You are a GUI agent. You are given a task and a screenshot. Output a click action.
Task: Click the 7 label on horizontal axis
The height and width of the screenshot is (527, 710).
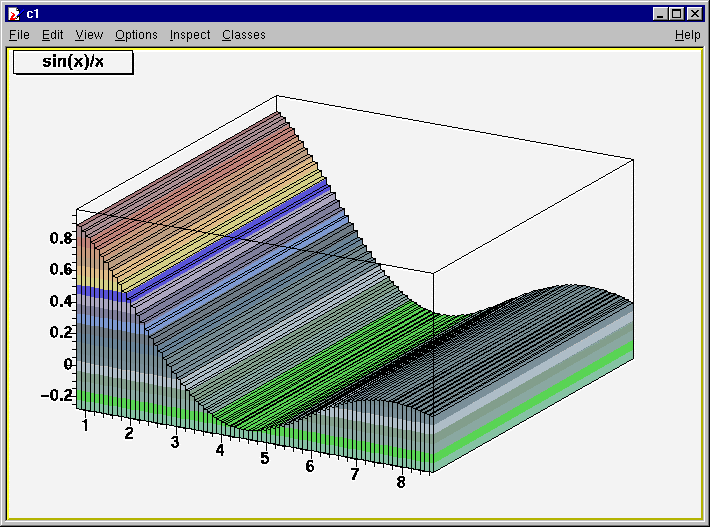click(355, 474)
